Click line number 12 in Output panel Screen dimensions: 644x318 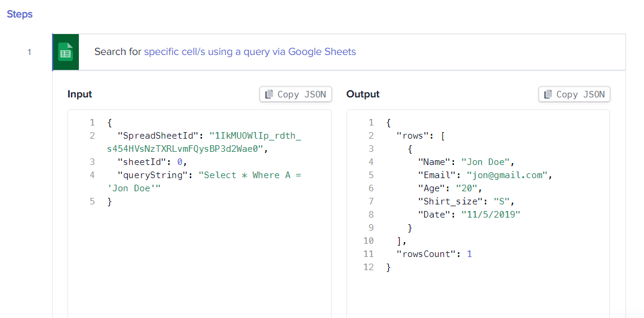[x=369, y=267]
